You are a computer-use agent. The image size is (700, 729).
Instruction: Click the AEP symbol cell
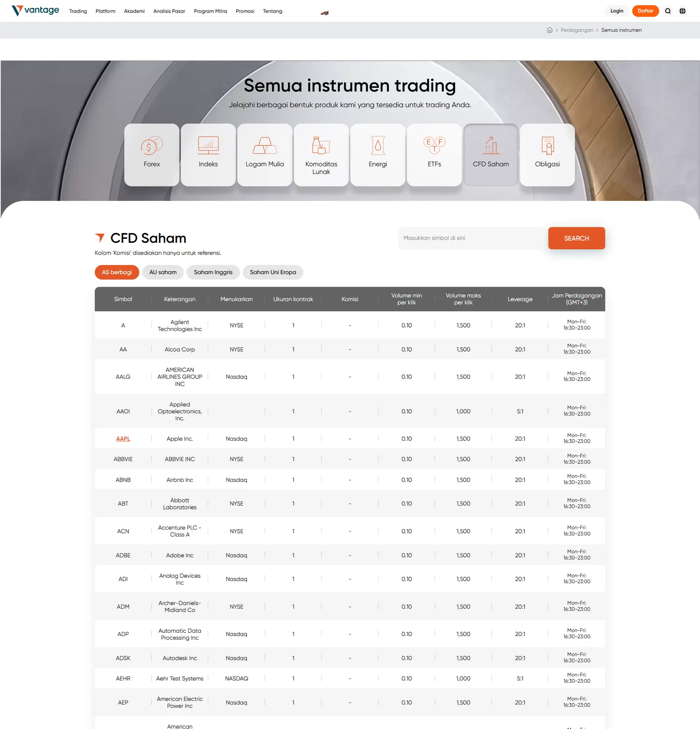(123, 703)
